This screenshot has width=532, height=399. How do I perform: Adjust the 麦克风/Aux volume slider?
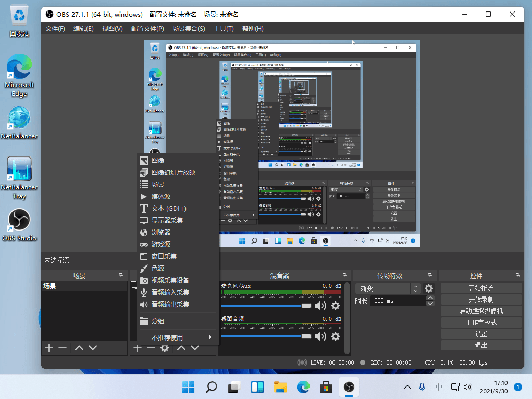[x=266, y=306]
